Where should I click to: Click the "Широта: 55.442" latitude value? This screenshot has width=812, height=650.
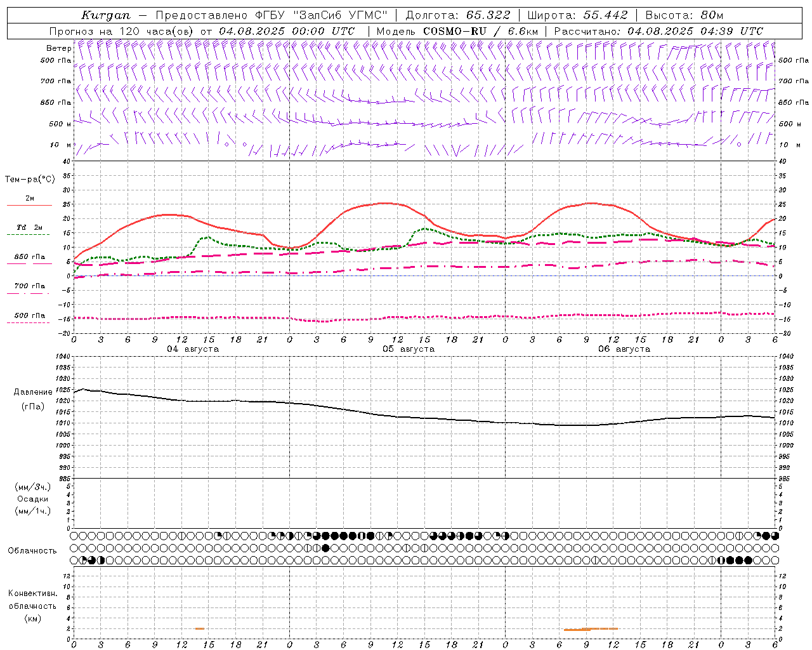tap(577, 15)
